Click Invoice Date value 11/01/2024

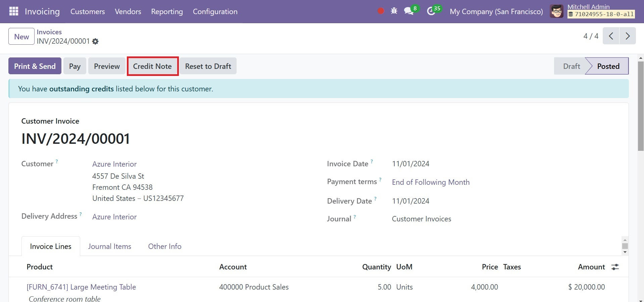point(410,164)
